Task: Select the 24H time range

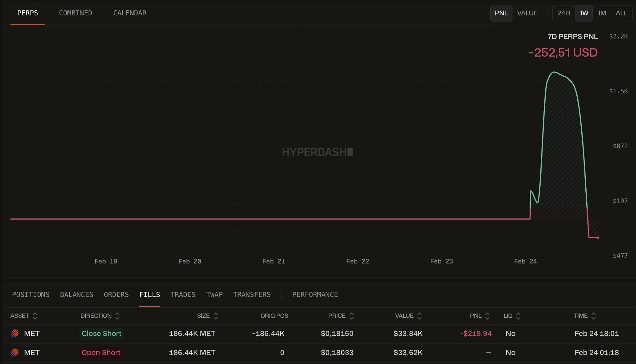Action: tap(563, 13)
